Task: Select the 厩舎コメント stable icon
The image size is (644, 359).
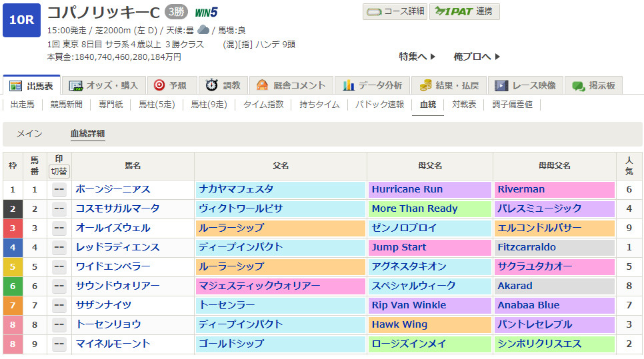Action: click(x=262, y=85)
